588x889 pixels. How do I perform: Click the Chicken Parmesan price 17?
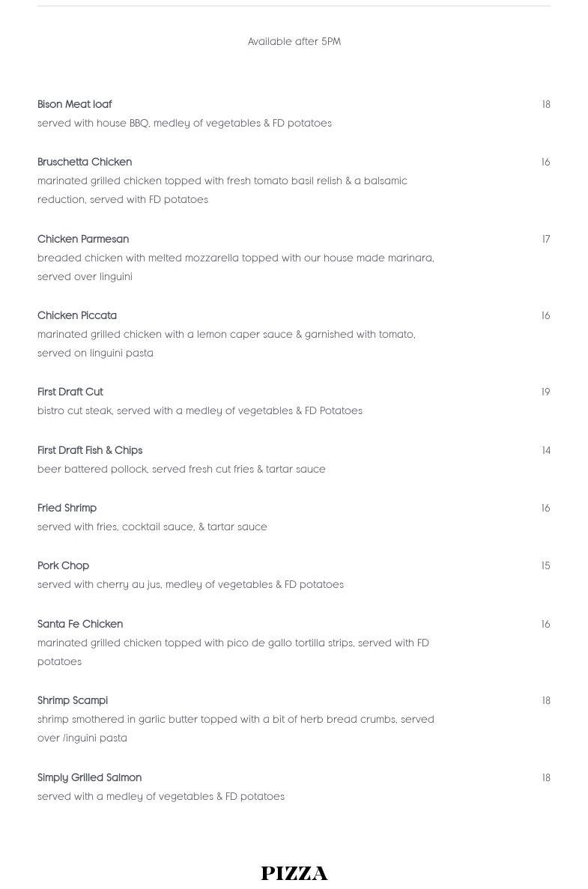(546, 240)
